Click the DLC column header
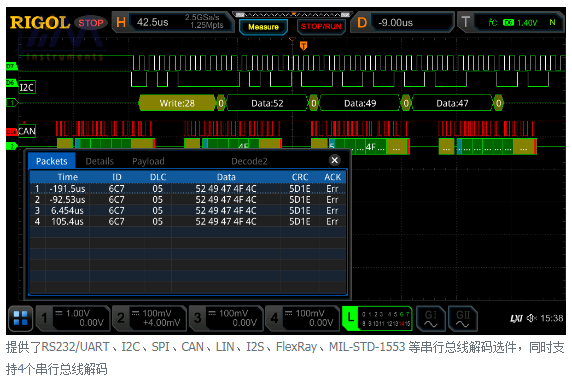The height and width of the screenshot is (386, 572). [x=158, y=177]
